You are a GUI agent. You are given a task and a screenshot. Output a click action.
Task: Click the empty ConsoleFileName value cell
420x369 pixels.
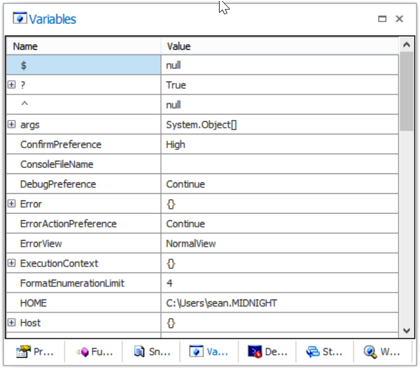point(280,164)
